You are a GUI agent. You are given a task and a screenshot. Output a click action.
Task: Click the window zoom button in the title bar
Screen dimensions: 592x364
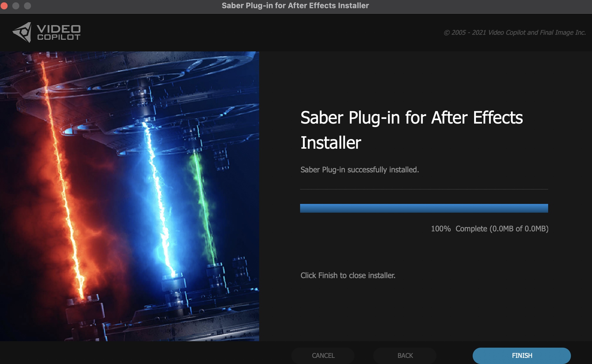coord(27,6)
